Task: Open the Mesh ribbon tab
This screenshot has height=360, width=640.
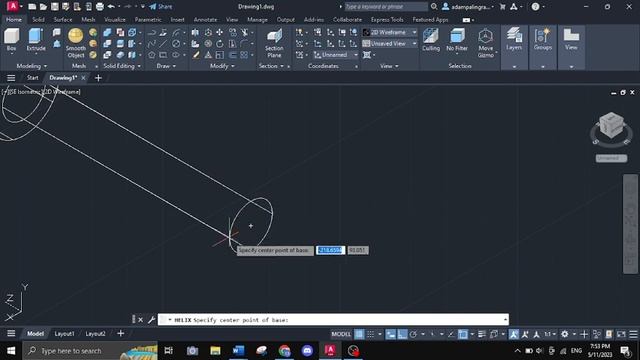Action: click(x=88, y=20)
